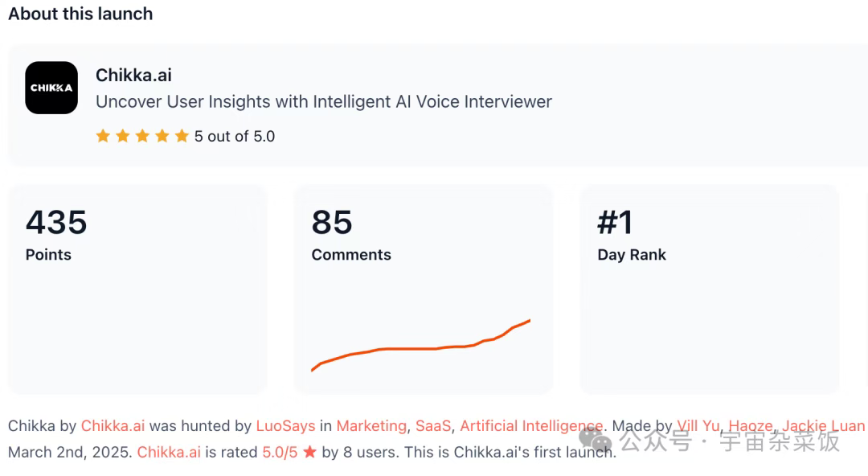Screen dimensions: 868x476
Task: Click the orange comments trend line chart
Action: [421, 347]
